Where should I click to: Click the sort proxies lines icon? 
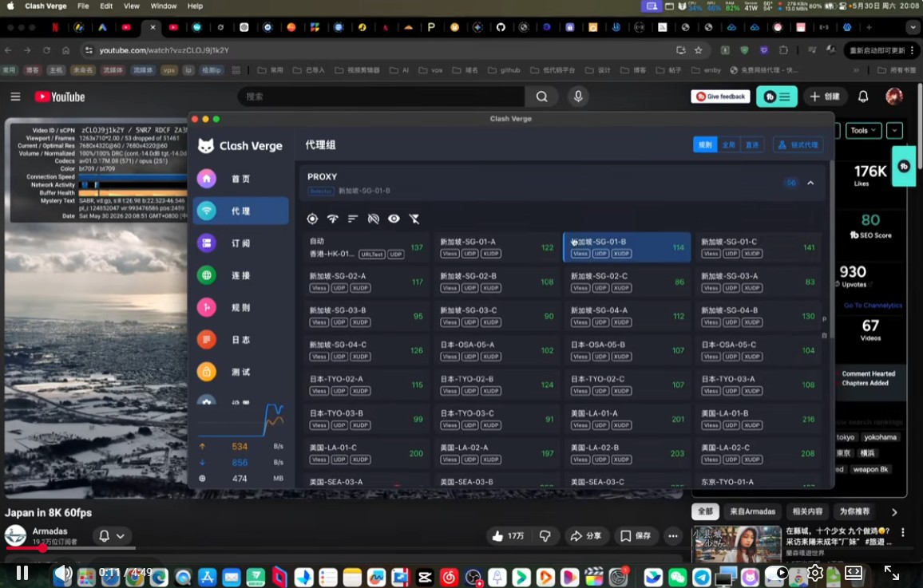(353, 219)
